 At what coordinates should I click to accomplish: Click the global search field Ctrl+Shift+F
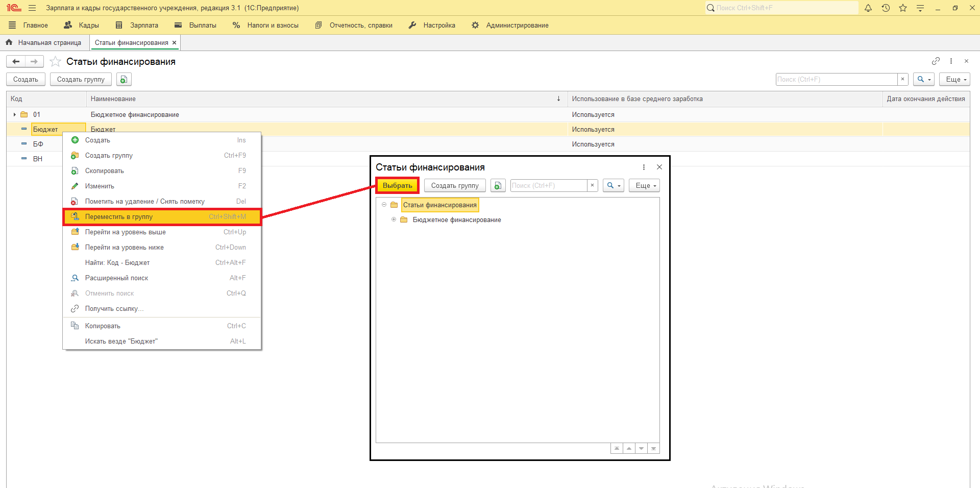pos(782,8)
